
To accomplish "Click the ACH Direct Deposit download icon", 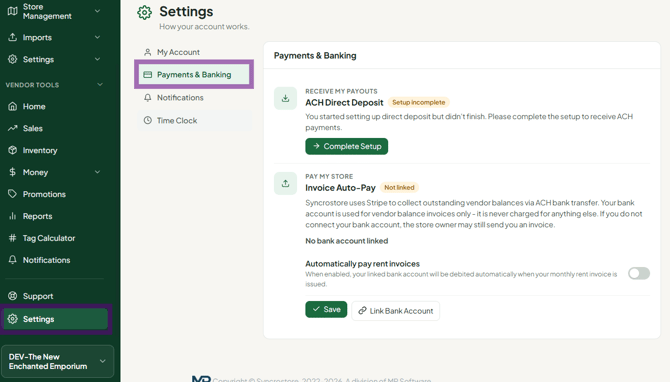I will 285,99.
